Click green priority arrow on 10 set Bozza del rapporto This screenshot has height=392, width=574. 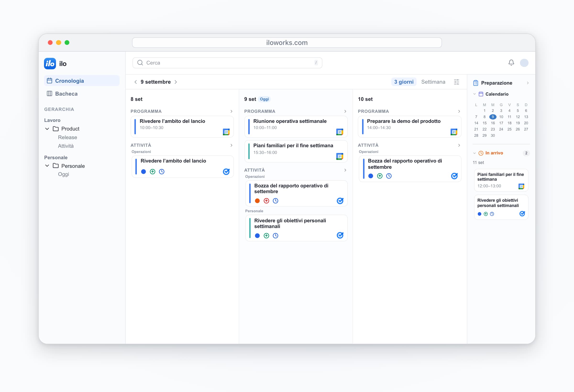(380, 176)
